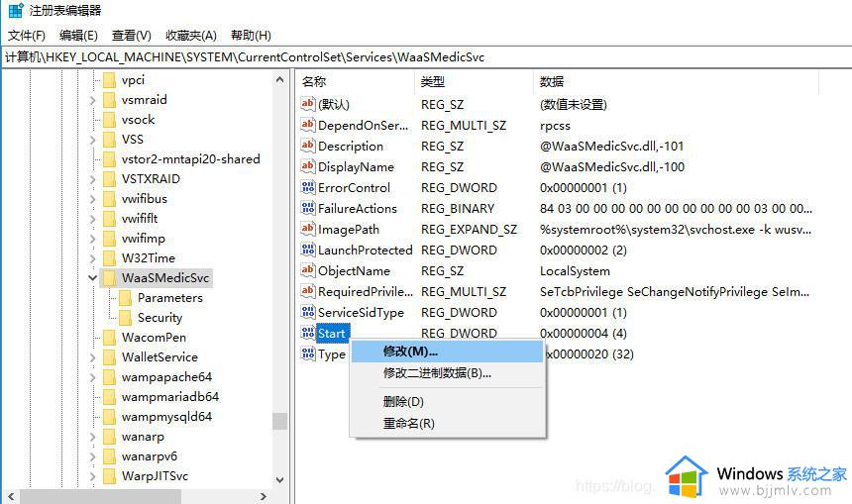The width and height of the screenshot is (852, 504).
Task: Select the vwifimp tree entry
Action: (143, 239)
